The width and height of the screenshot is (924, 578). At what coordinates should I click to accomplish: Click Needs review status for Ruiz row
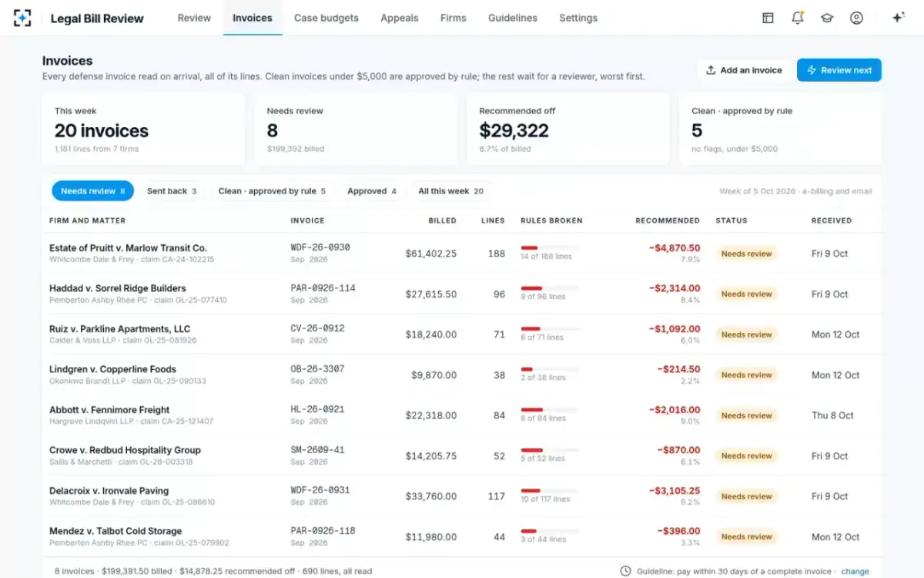[746, 334]
